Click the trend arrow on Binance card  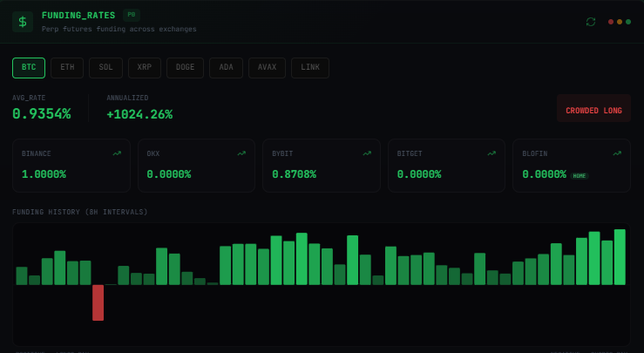pos(117,153)
